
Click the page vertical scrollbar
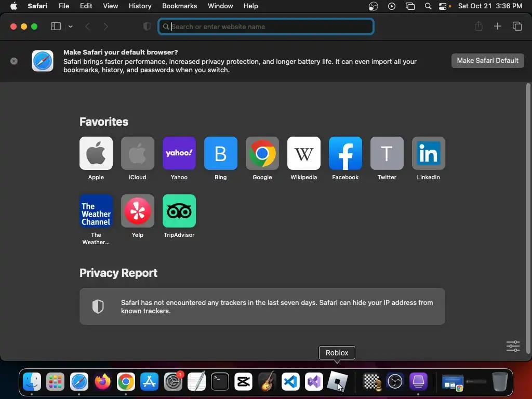point(528,218)
